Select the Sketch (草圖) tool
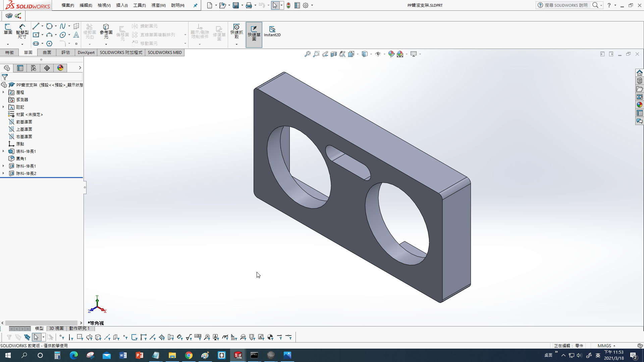This screenshot has width=644, height=362. pyautogui.click(x=8, y=29)
